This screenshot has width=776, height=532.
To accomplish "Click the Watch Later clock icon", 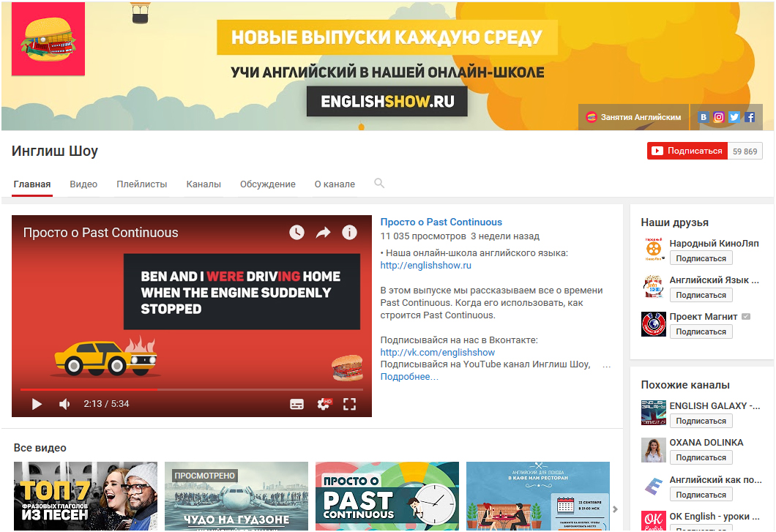I will tap(297, 233).
